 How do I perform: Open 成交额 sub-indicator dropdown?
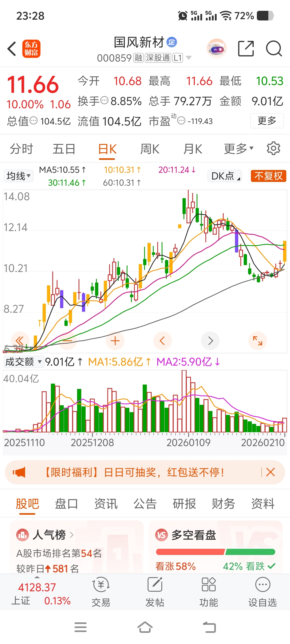[24, 362]
